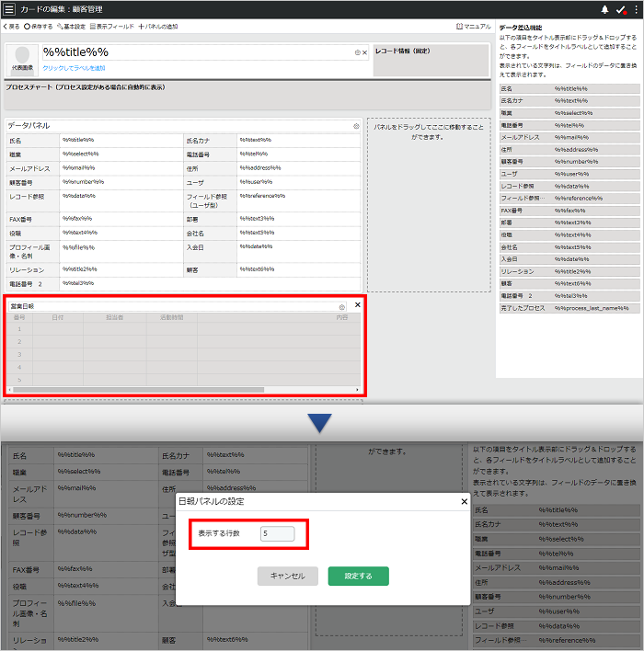Click the プロセスチャート section bar
Screen dimensions: 644x651
coord(247,95)
